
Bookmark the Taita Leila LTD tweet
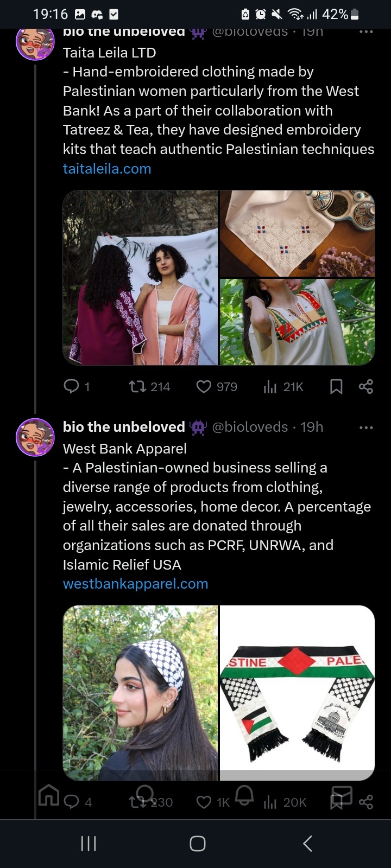(336, 387)
